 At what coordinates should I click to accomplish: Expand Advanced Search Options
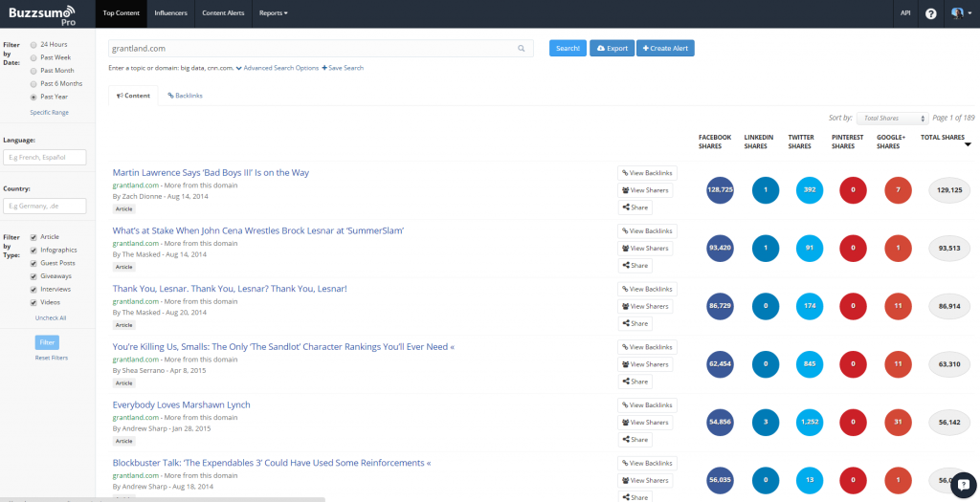coord(278,68)
